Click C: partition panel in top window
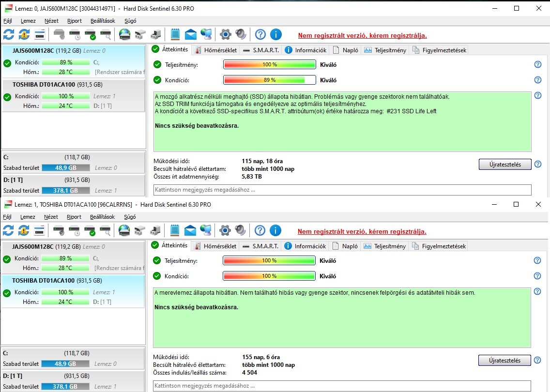The image size is (550, 392). point(73,162)
